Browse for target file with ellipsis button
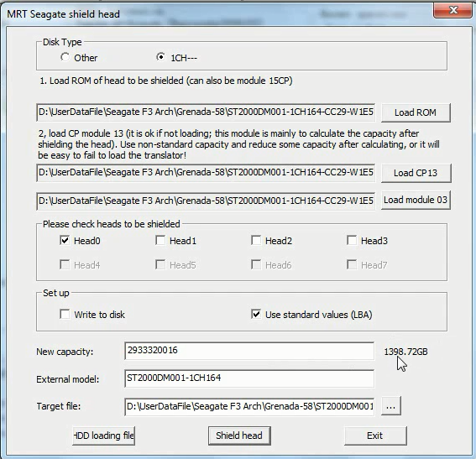The width and height of the screenshot is (476, 459). 391,406
